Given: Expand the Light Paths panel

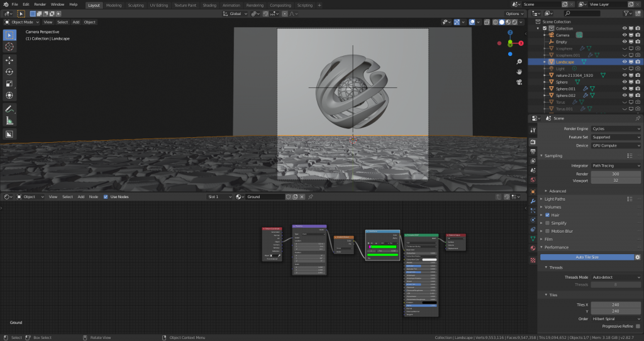Looking at the screenshot, I should 555,199.
